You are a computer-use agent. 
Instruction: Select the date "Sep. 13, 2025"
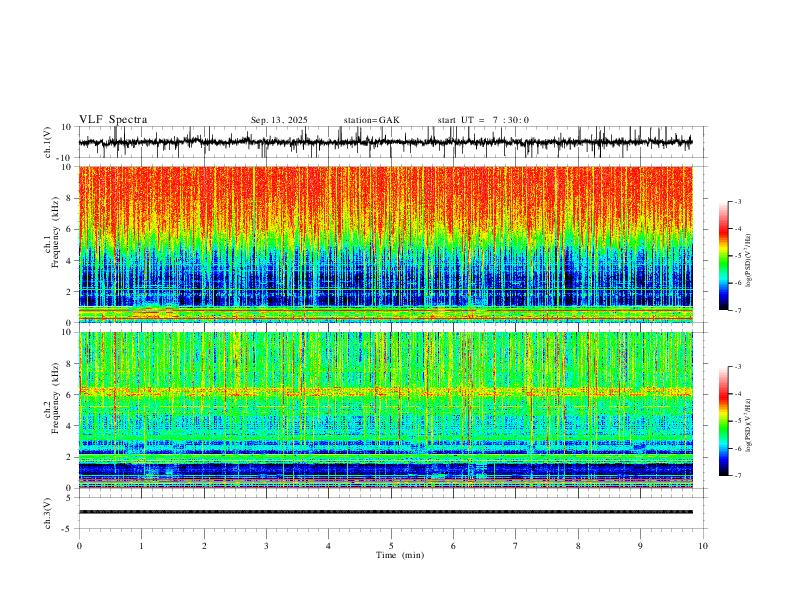[x=279, y=120]
